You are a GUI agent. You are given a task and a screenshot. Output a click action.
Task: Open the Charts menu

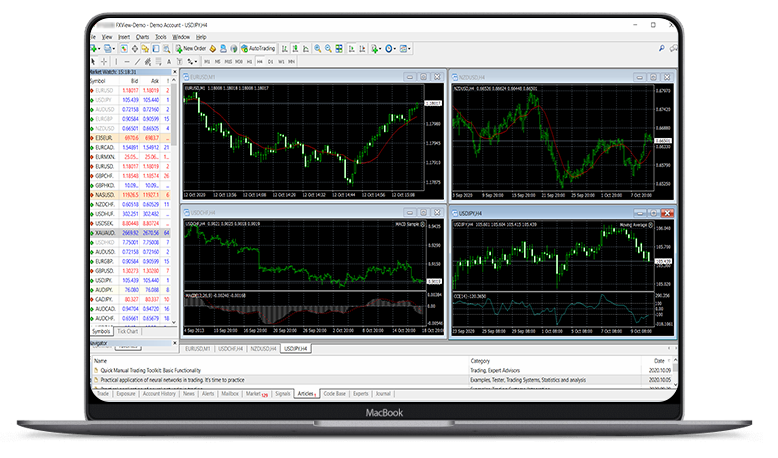tap(142, 37)
